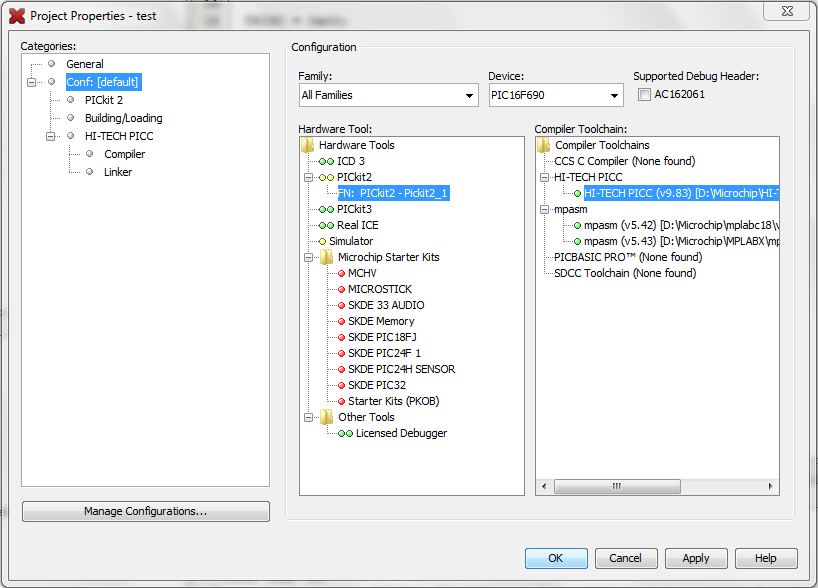Select the Real ICE hardware tool
The height and width of the screenshot is (588, 818).
coord(358,225)
